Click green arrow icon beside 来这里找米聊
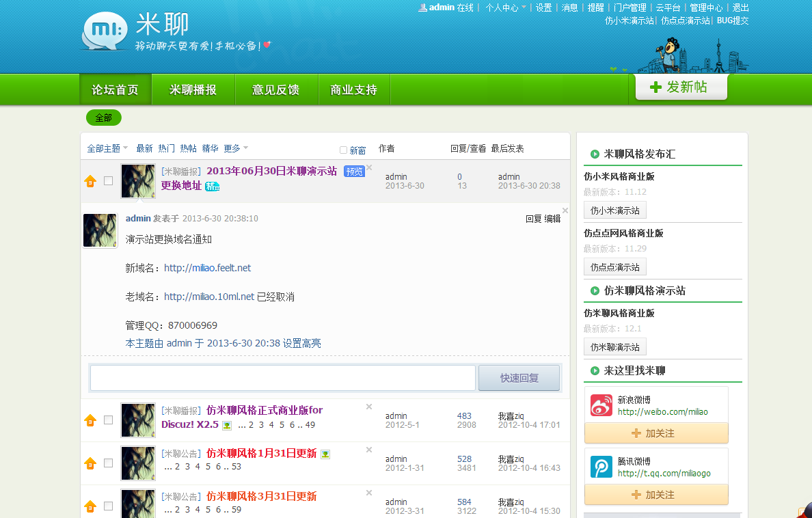Image resolution: width=812 pixels, height=518 pixels. 595,370
